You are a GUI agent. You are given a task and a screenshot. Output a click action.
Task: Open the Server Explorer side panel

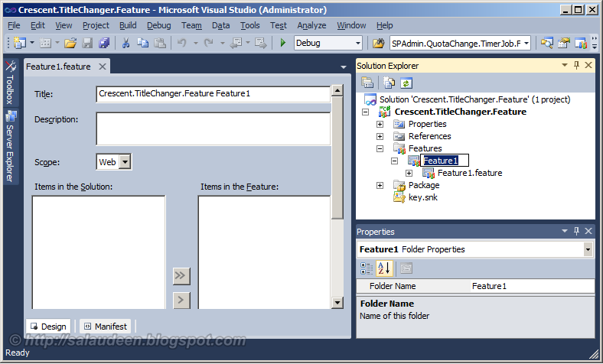click(11, 147)
